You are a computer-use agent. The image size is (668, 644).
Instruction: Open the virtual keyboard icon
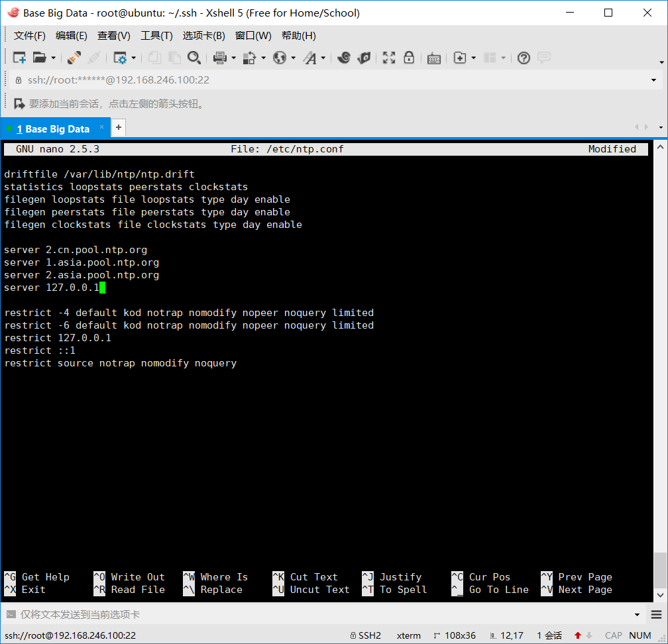click(433, 58)
